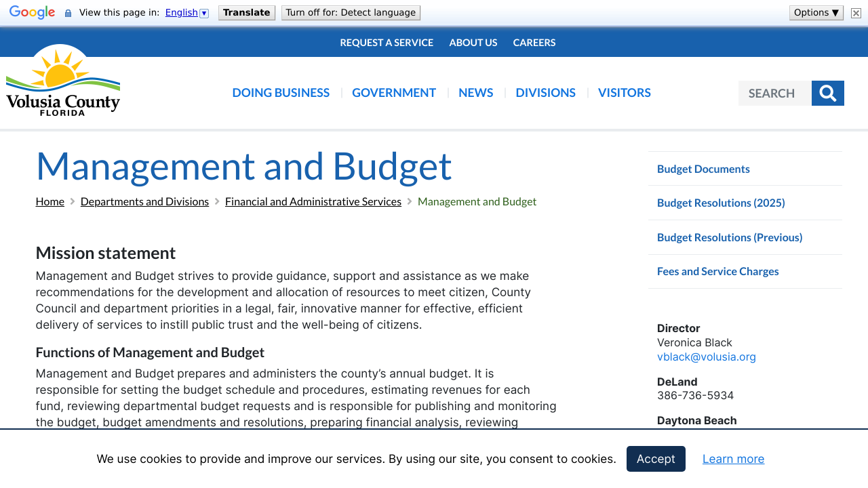Open the English language dropdown
This screenshot has height=488, width=868.
204,12
